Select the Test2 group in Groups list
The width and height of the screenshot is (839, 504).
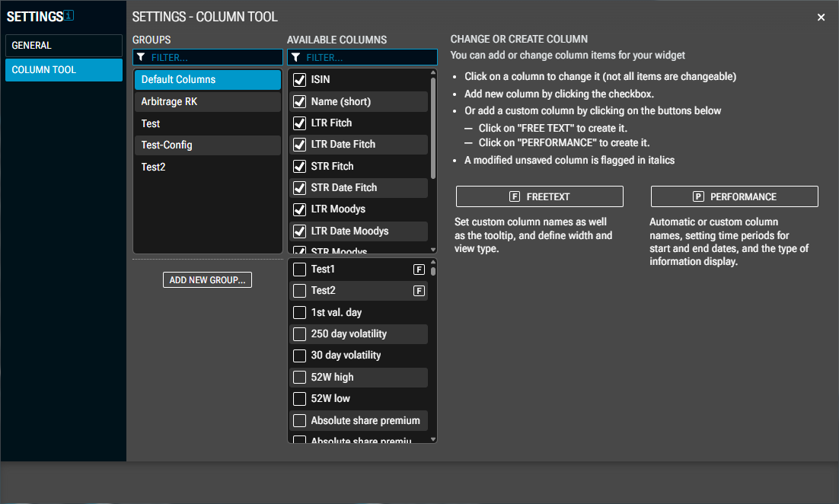pos(208,167)
